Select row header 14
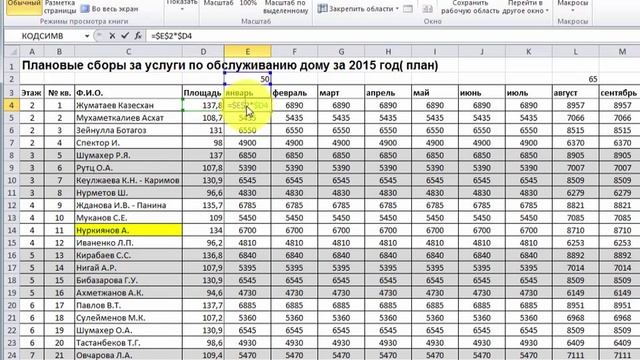 (x=11, y=230)
